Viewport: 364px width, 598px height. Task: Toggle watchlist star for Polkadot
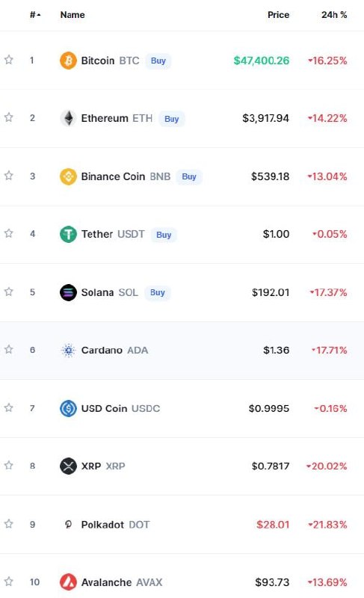click(9, 524)
